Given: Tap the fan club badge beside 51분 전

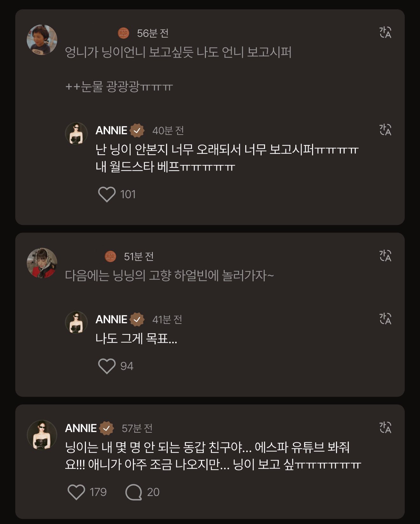Looking at the screenshot, I should click(x=110, y=256).
